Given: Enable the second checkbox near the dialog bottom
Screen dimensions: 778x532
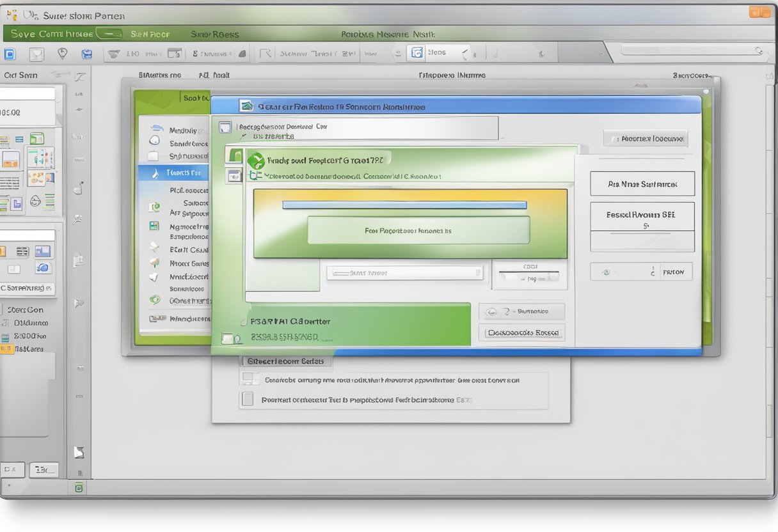Looking at the screenshot, I should tap(248, 398).
